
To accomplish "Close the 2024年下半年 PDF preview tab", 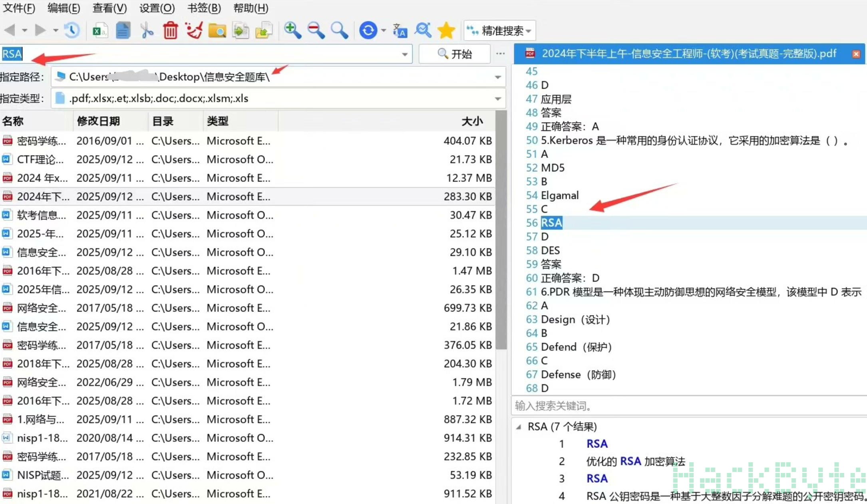I will 856,54.
